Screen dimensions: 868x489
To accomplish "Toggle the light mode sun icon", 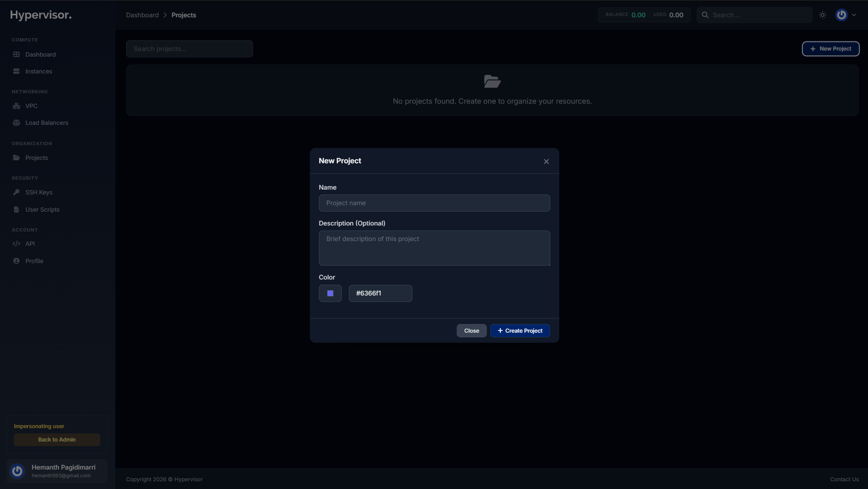I will pos(822,15).
